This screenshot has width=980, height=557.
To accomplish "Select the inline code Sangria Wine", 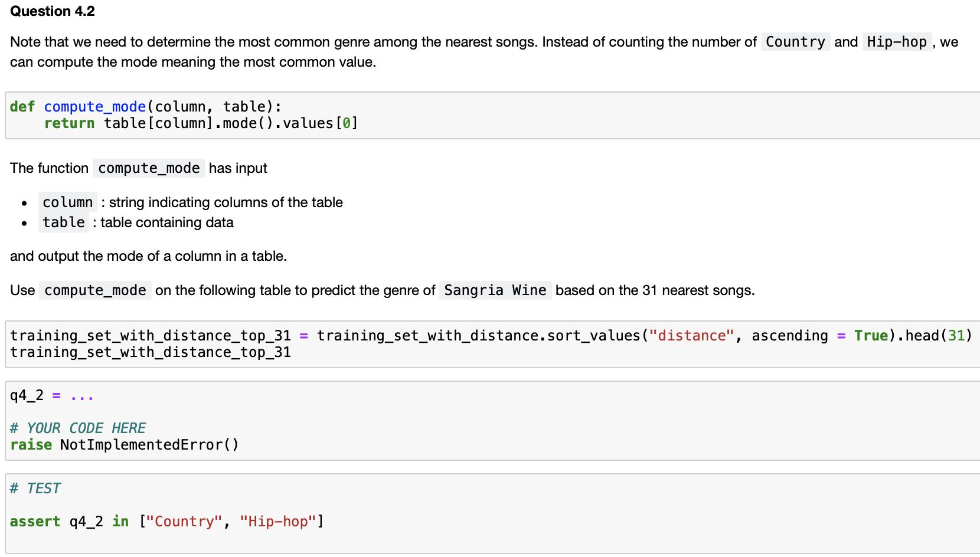I will pyautogui.click(x=495, y=290).
